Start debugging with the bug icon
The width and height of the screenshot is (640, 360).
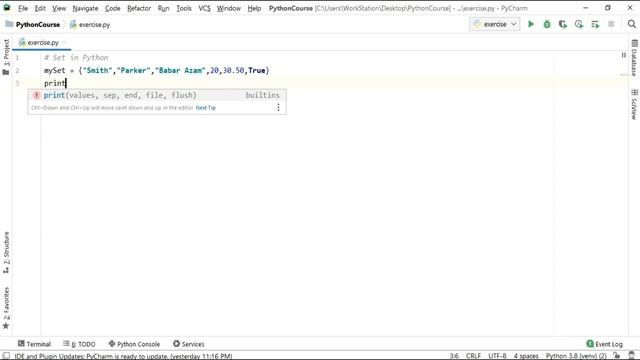pos(547,24)
